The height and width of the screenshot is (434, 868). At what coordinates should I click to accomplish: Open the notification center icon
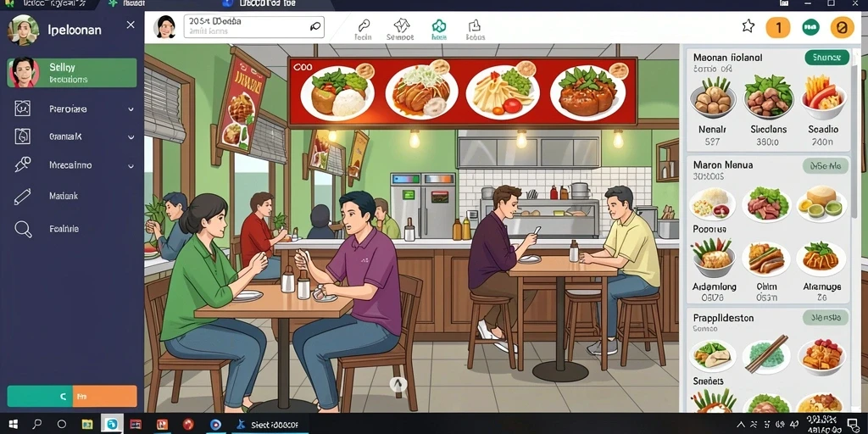click(x=853, y=426)
